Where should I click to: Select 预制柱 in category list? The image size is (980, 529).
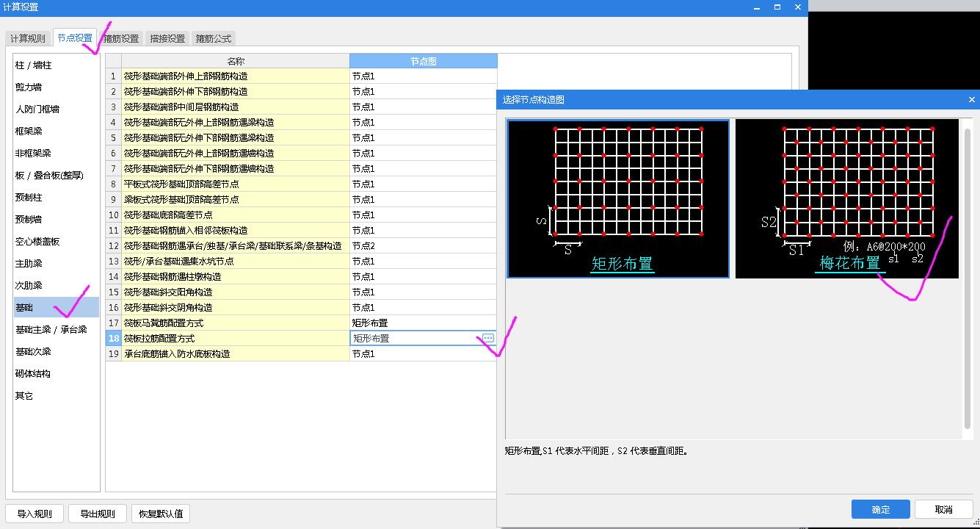pyautogui.click(x=56, y=198)
